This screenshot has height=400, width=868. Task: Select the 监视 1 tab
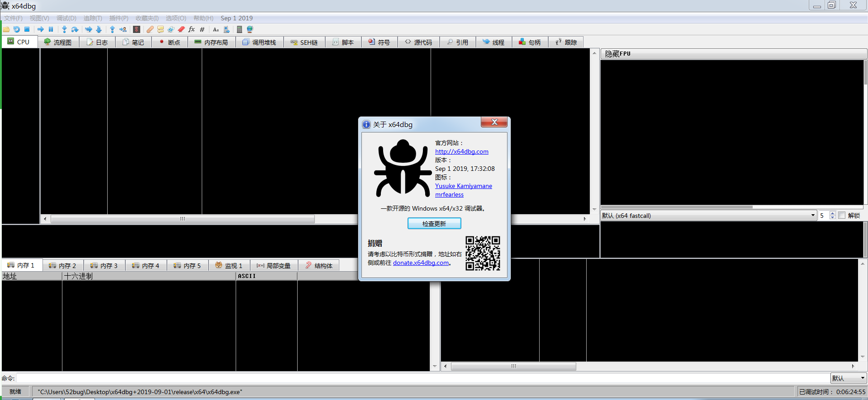coord(229,265)
